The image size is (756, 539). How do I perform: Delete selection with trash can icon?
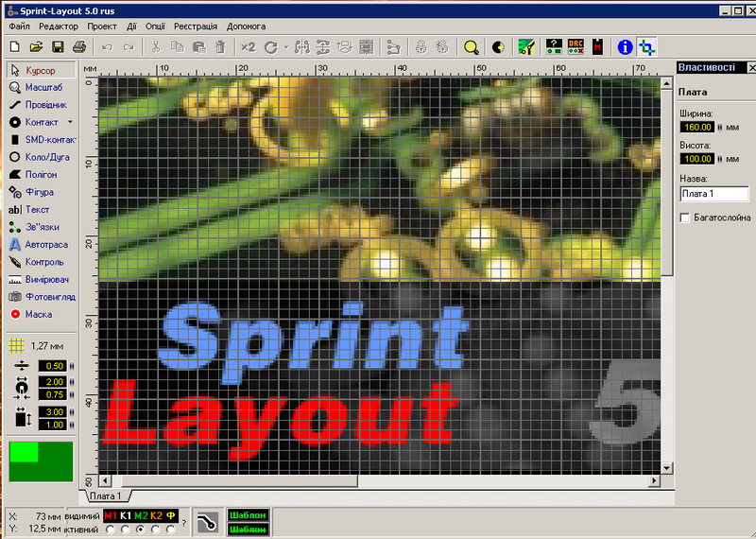[x=220, y=46]
